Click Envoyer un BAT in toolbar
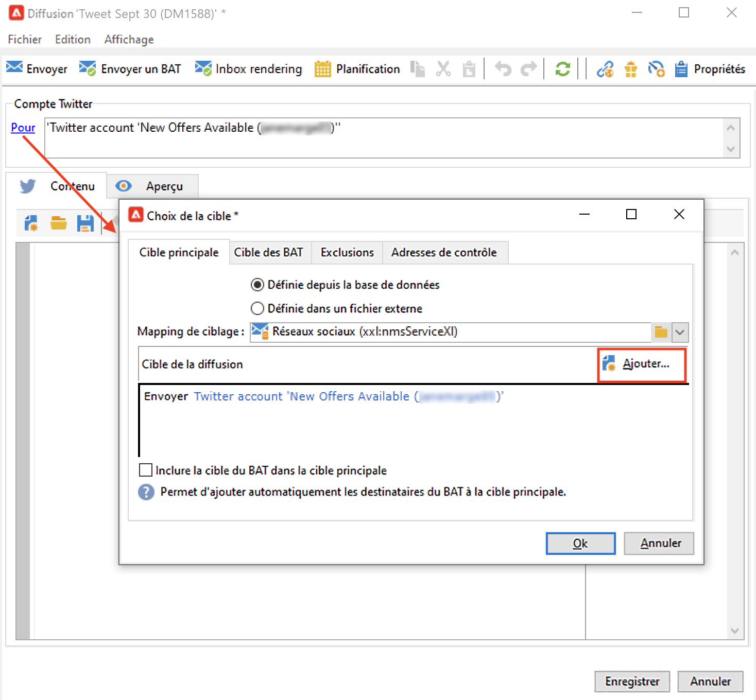 [x=130, y=68]
